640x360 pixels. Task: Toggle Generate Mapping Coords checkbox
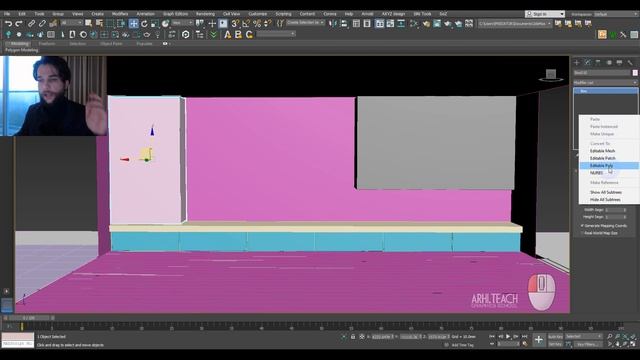point(582,225)
